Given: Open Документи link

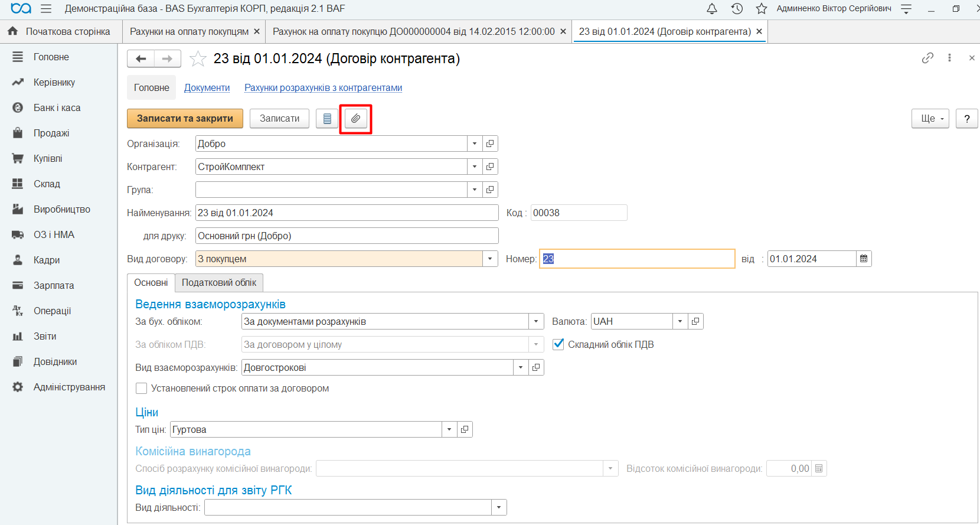Looking at the screenshot, I should coord(207,87).
